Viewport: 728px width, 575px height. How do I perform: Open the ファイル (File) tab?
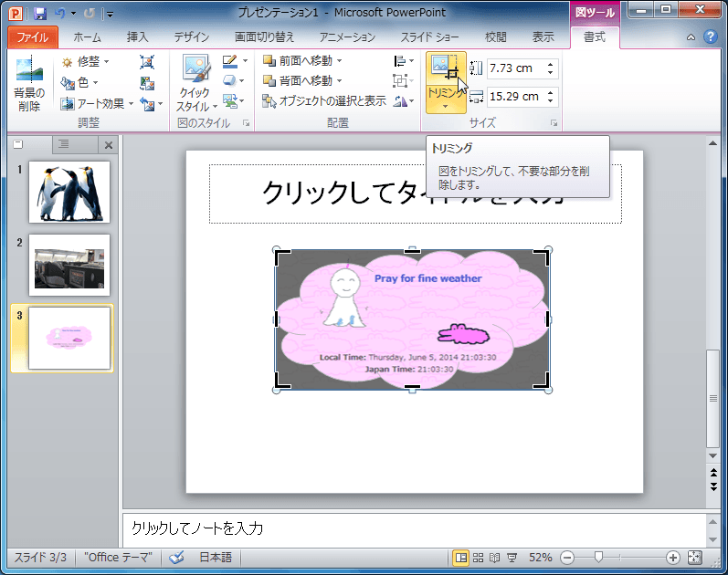[32, 37]
